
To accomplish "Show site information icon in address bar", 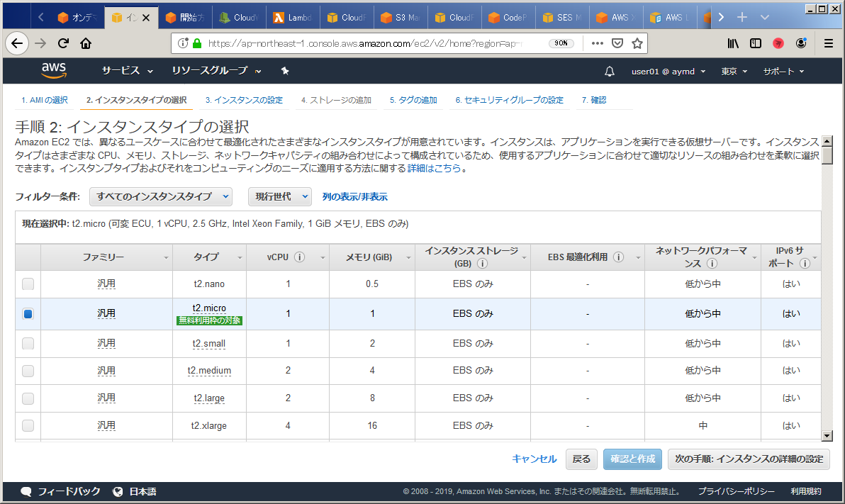I will (183, 43).
